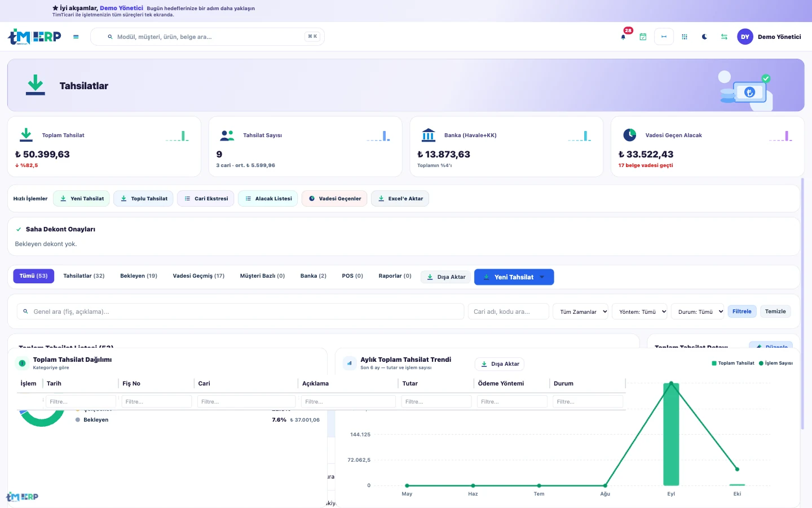Click the green swap arrows icon
The width and height of the screenshot is (812, 508).
tap(724, 37)
